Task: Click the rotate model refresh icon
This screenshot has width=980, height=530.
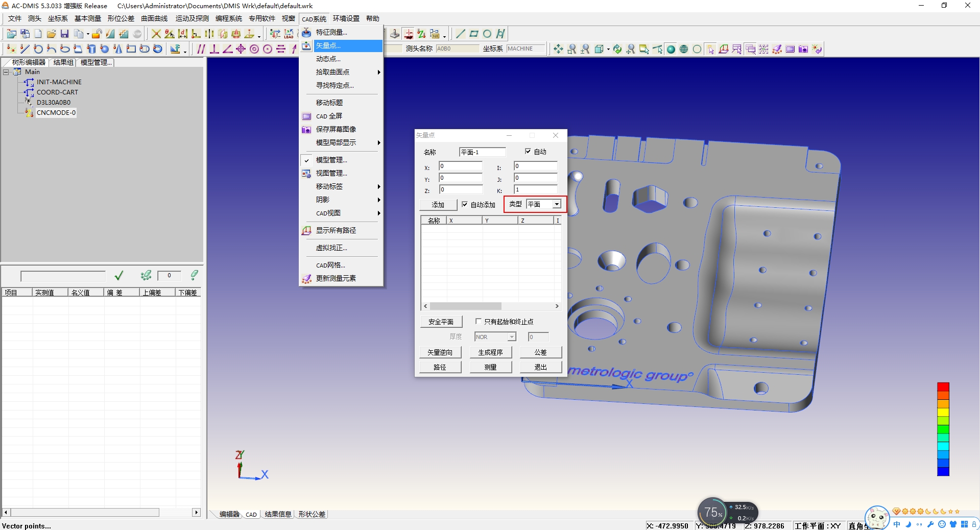Action: (x=617, y=49)
